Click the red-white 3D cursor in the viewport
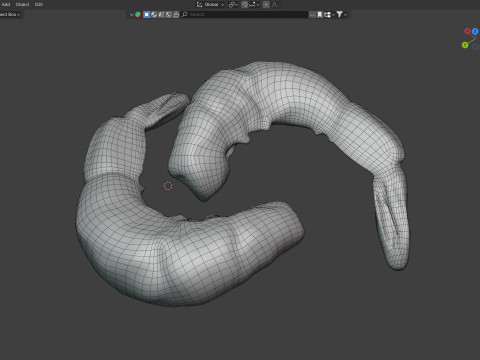The width and height of the screenshot is (480, 360). pyautogui.click(x=168, y=186)
